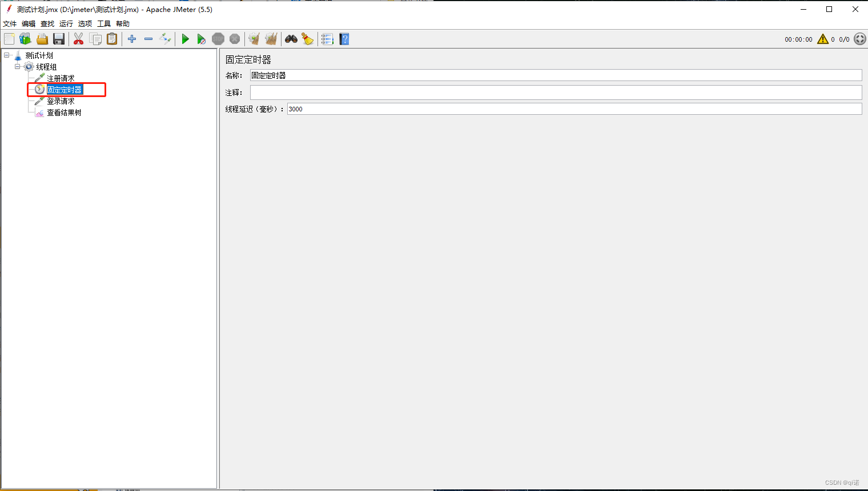Viewport: 868px width, 491px height.
Task: Open the 编辑 menu
Action: coord(29,23)
